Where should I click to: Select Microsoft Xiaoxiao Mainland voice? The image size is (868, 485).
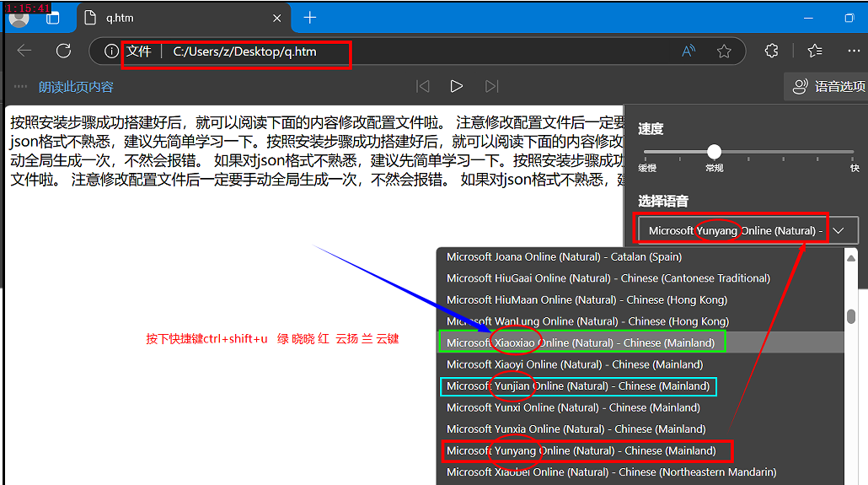click(640, 342)
